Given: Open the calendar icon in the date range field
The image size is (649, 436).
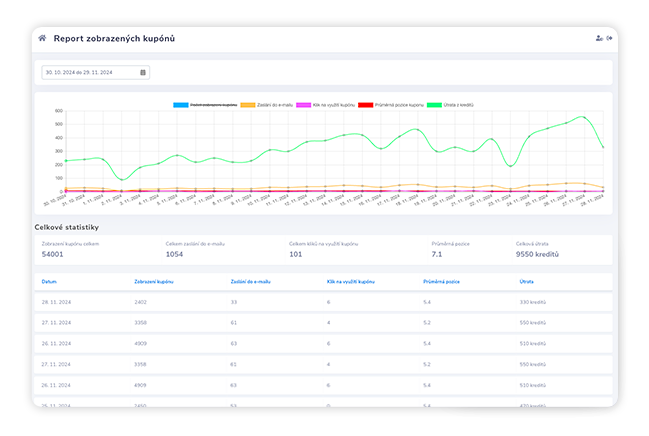Looking at the screenshot, I should click(143, 72).
